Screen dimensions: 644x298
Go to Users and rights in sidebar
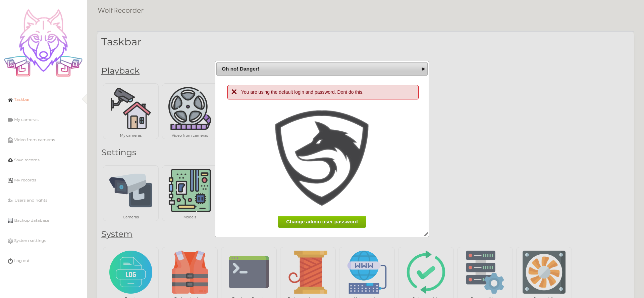pyautogui.click(x=31, y=201)
